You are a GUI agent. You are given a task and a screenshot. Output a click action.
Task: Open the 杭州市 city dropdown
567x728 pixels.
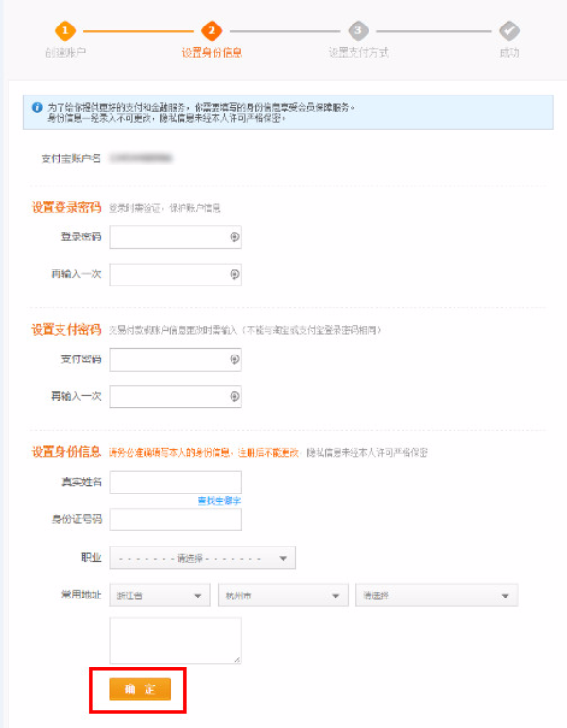282,596
